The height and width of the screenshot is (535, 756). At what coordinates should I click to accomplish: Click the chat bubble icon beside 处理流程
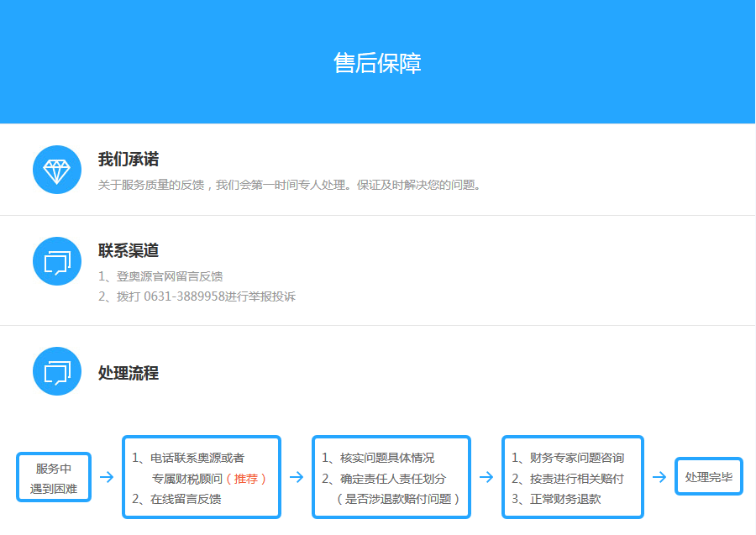(56, 371)
